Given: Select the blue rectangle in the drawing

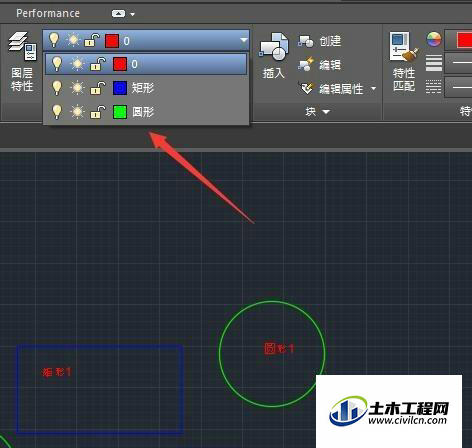Looking at the screenshot, I should click(100, 346).
